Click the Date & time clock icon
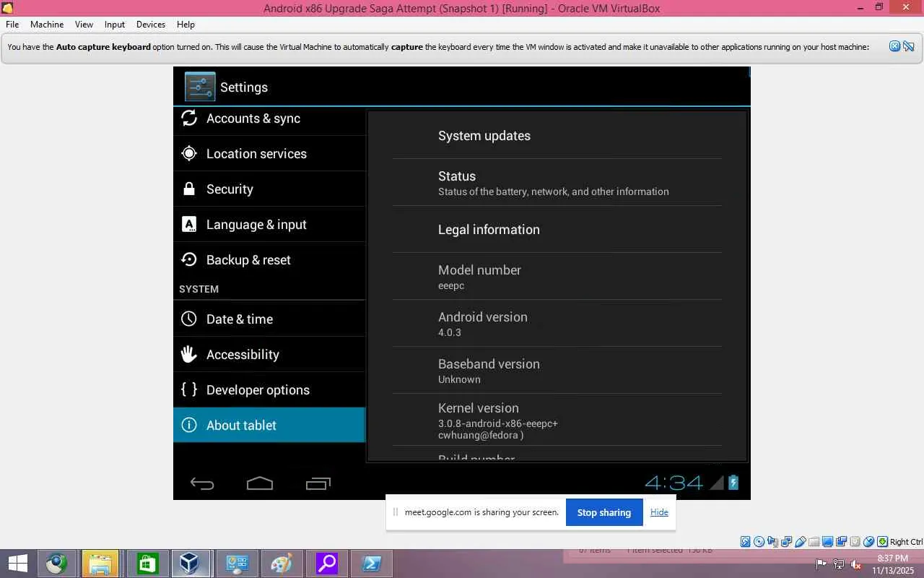 click(x=189, y=319)
